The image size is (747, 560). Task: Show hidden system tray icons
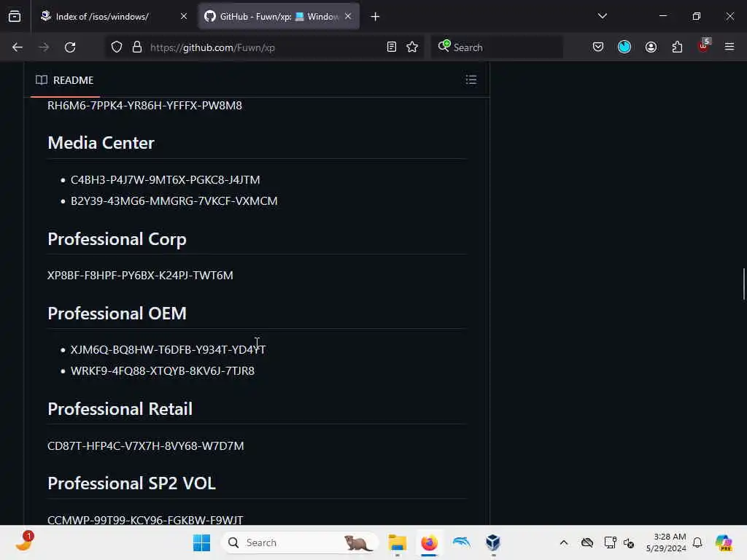click(564, 542)
